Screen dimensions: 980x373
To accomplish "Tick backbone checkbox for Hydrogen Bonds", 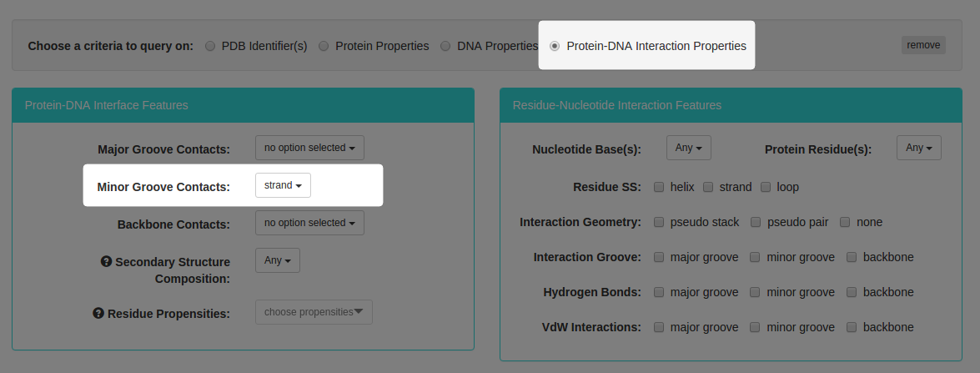I will click(x=852, y=292).
